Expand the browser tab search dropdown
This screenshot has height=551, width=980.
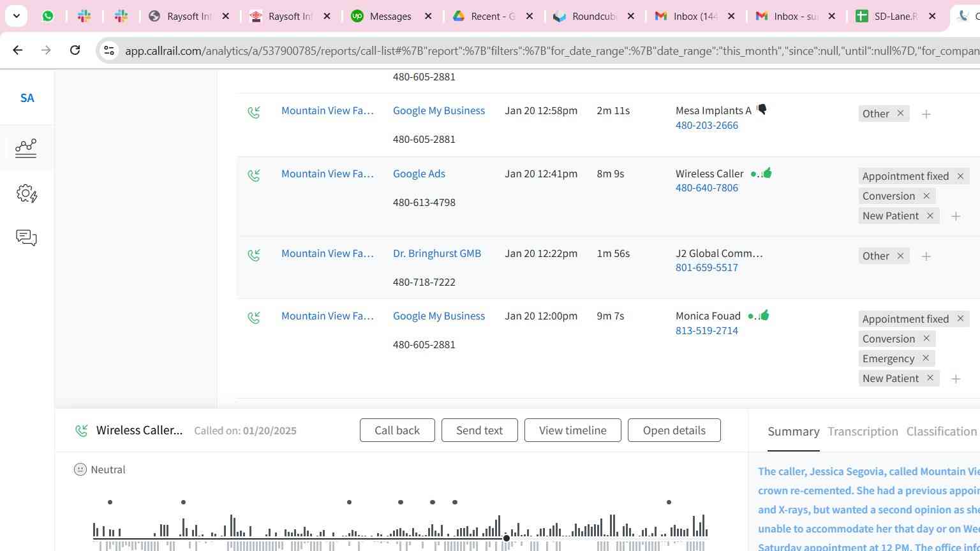pyautogui.click(x=16, y=16)
